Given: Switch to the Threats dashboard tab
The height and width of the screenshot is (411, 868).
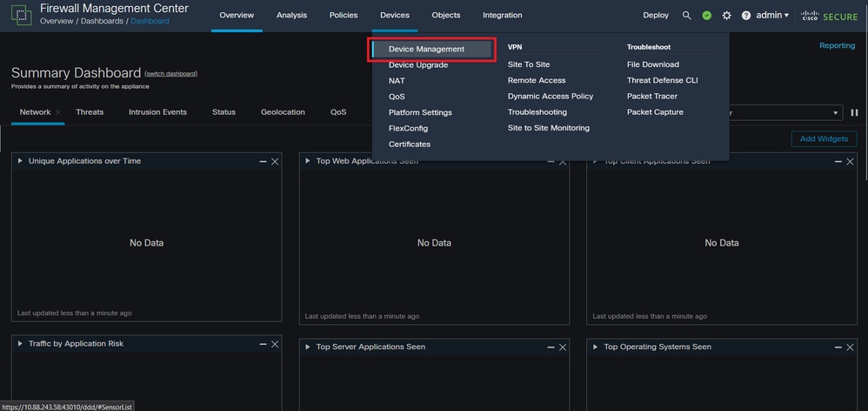Looking at the screenshot, I should (x=90, y=111).
